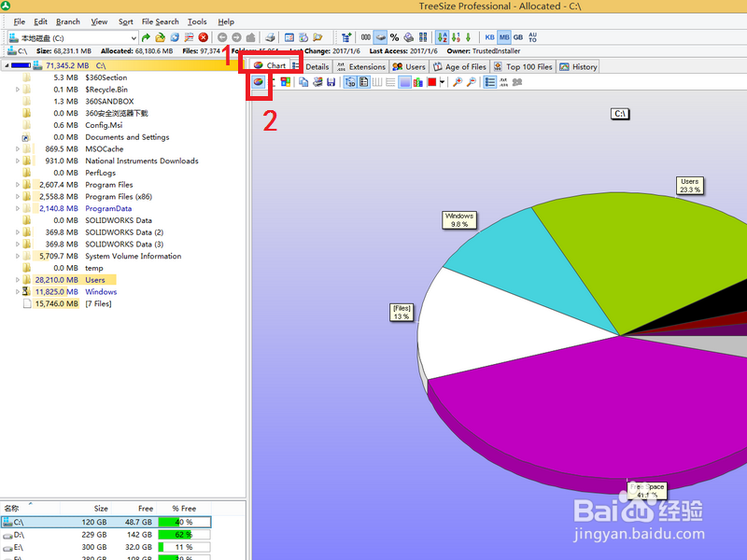Image resolution: width=747 pixels, height=560 pixels.
Task: Stop the scan with red X icon
Action: click(x=204, y=37)
